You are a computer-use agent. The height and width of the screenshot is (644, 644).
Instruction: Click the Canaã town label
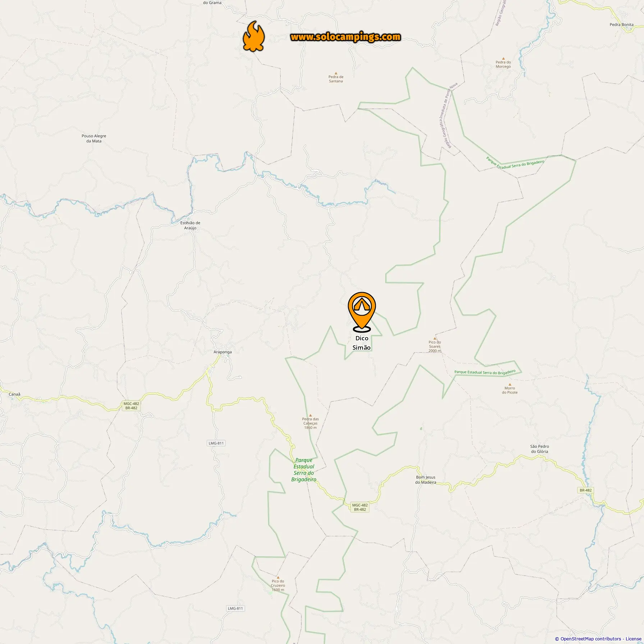[14, 394]
